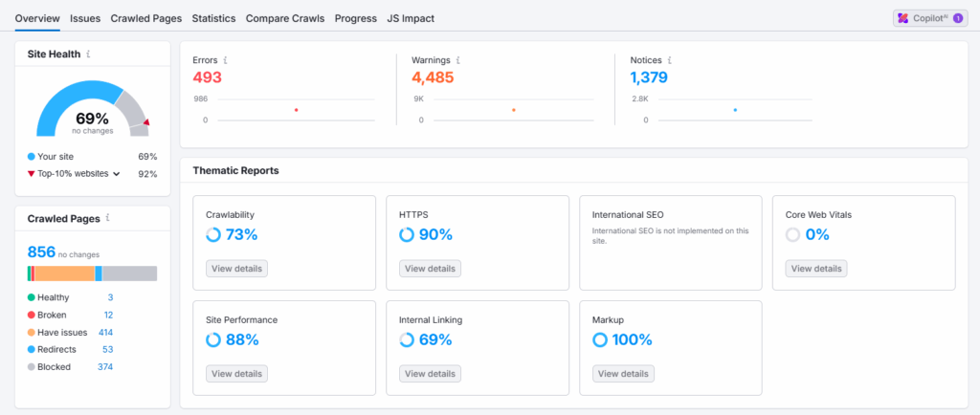Expand the Top-10% websites dropdown
Screen dimensions: 980x415
coord(116,174)
